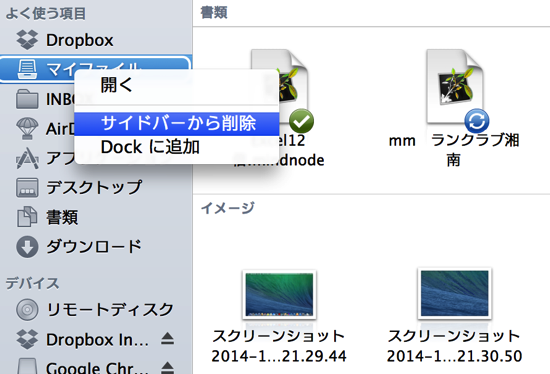Click the 書類 documents sidebar icon

click(x=27, y=217)
